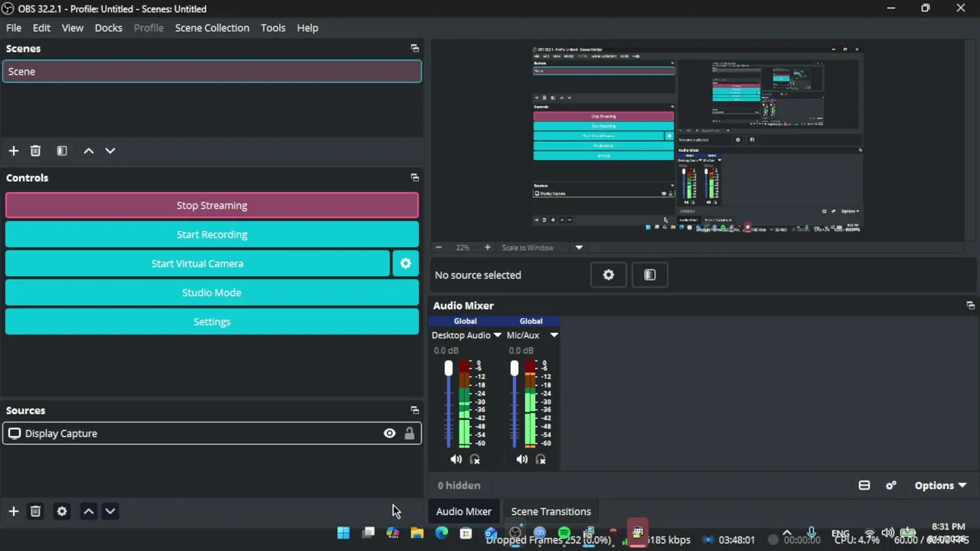Toggle monitoring for Desktop Audio
The height and width of the screenshot is (551, 980).
click(475, 459)
